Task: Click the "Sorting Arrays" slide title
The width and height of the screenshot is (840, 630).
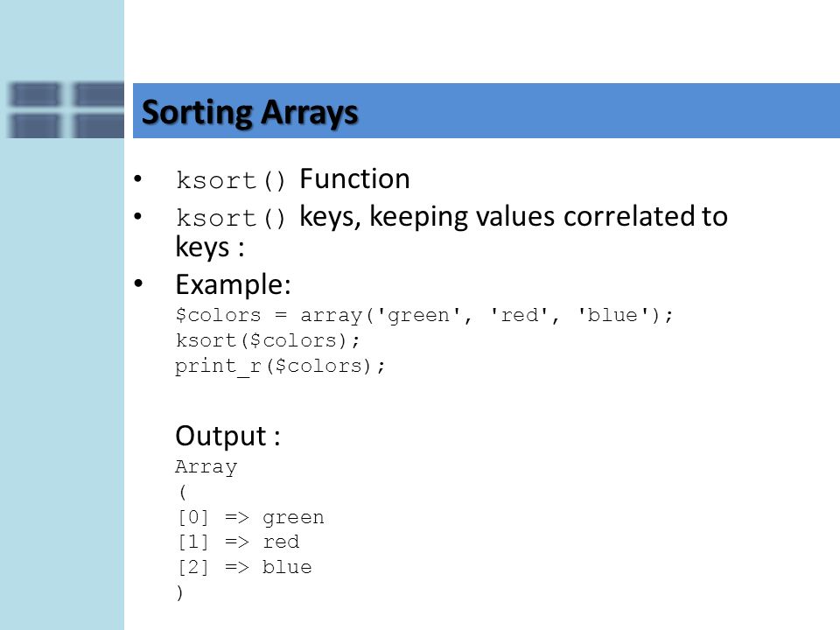Action: [249, 113]
